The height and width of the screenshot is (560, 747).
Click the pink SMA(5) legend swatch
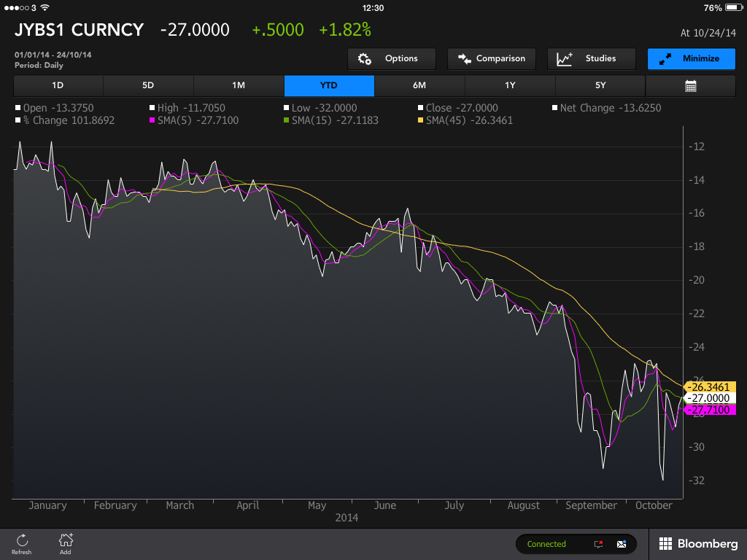[152, 120]
